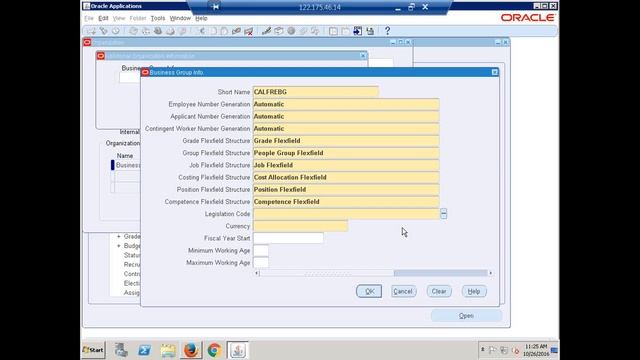Click the Position Flexfield Structure field
This screenshot has width=640, height=360.
[346, 190]
